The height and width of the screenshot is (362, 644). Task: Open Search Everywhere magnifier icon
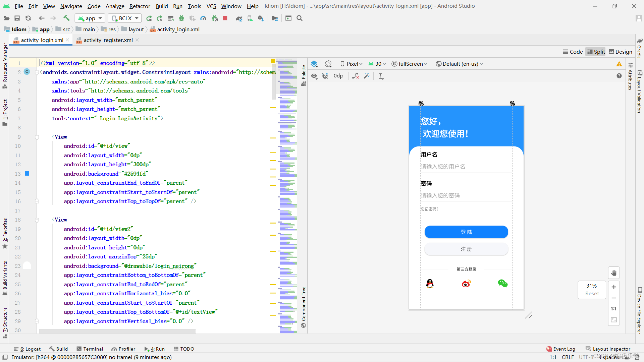[x=300, y=18]
